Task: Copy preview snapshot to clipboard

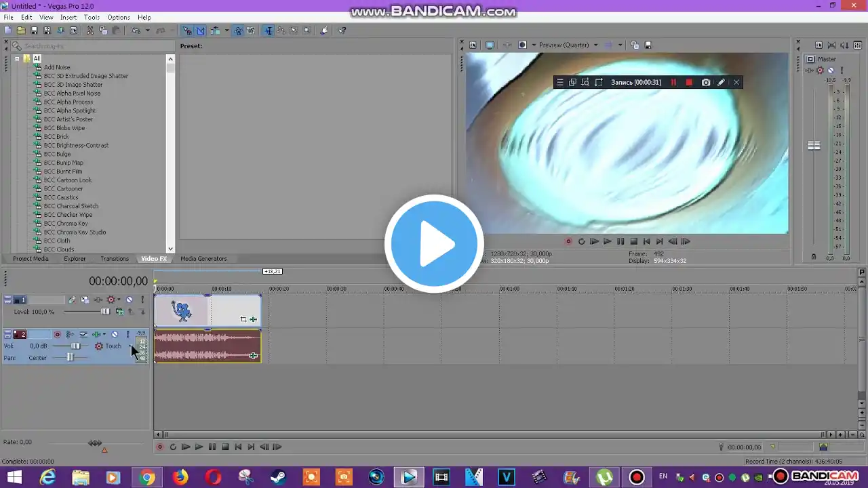Action: [635, 45]
